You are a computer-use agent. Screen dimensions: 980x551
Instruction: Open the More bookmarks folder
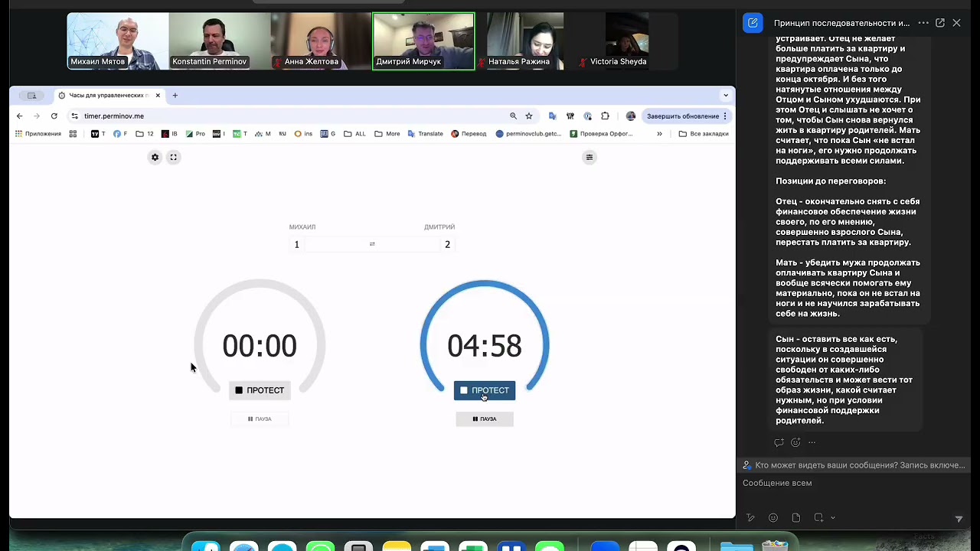[387, 134]
